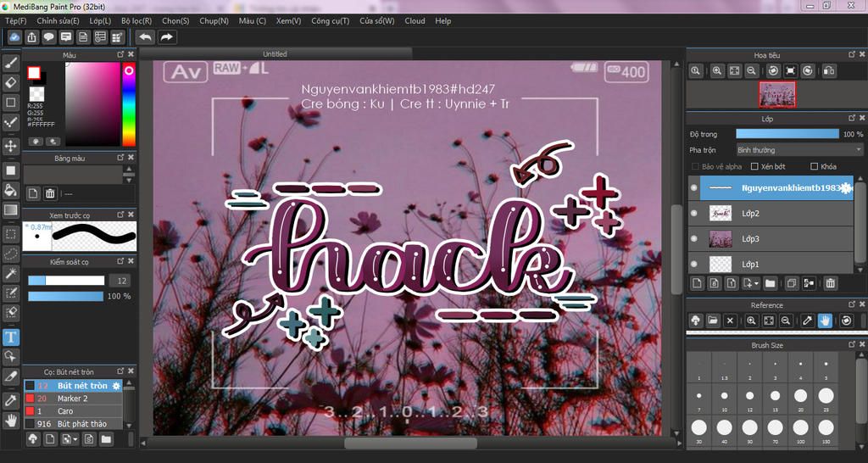Image resolution: width=868 pixels, height=463 pixels.
Task: Activate the Text tool
Action: click(x=10, y=337)
